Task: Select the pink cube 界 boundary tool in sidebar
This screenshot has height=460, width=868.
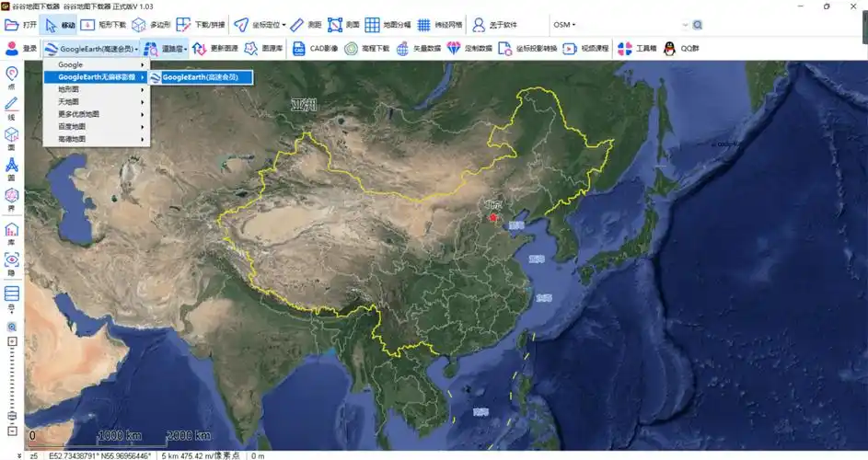Action: pyautogui.click(x=12, y=200)
